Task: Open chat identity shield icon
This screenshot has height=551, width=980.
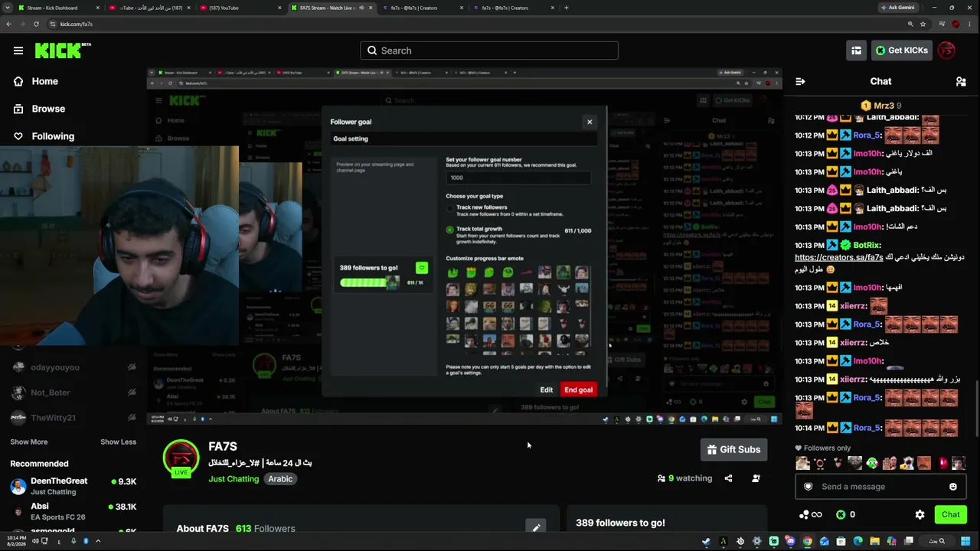Action: (x=808, y=487)
